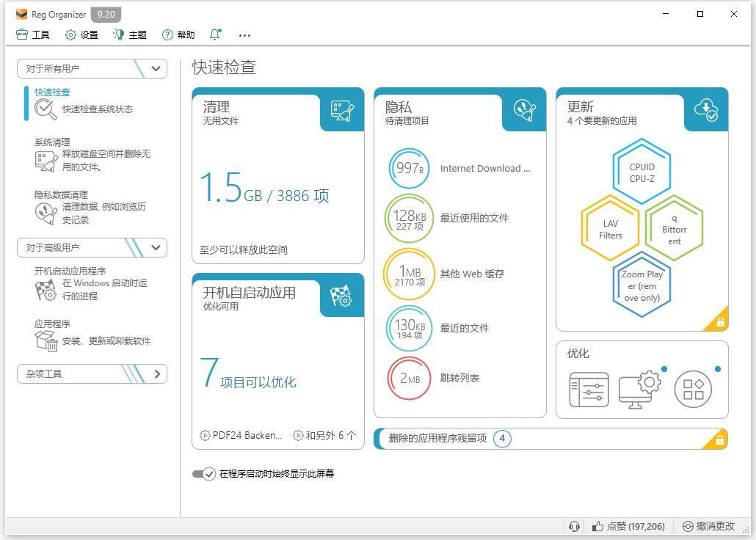Click the 隐私 card footprint icon

pos(525,110)
